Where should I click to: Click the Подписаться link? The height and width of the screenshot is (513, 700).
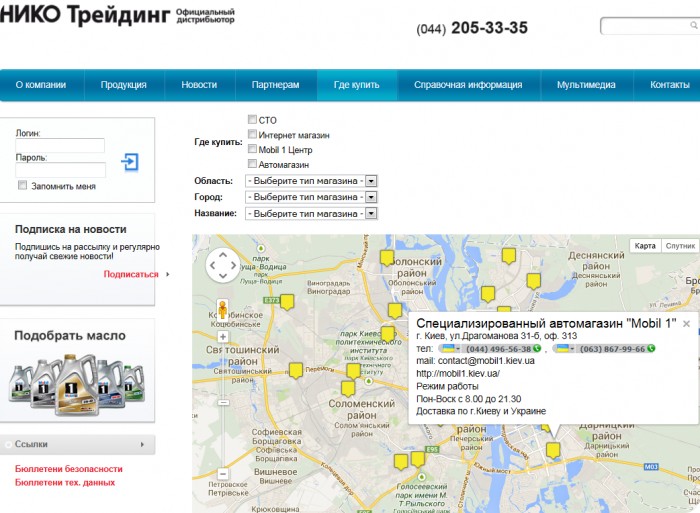(131, 274)
